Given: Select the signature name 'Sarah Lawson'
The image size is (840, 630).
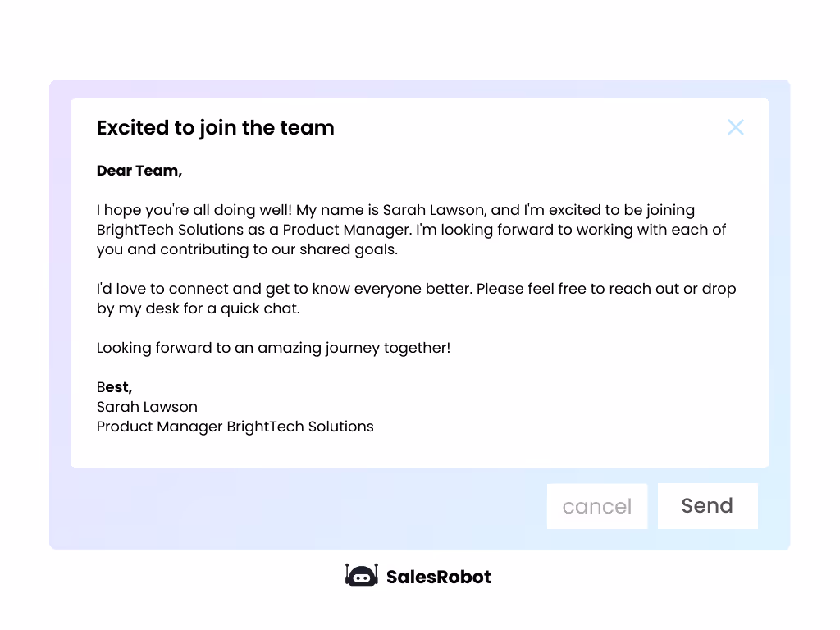Looking at the screenshot, I should pyautogui.click(x=147, y=407).
